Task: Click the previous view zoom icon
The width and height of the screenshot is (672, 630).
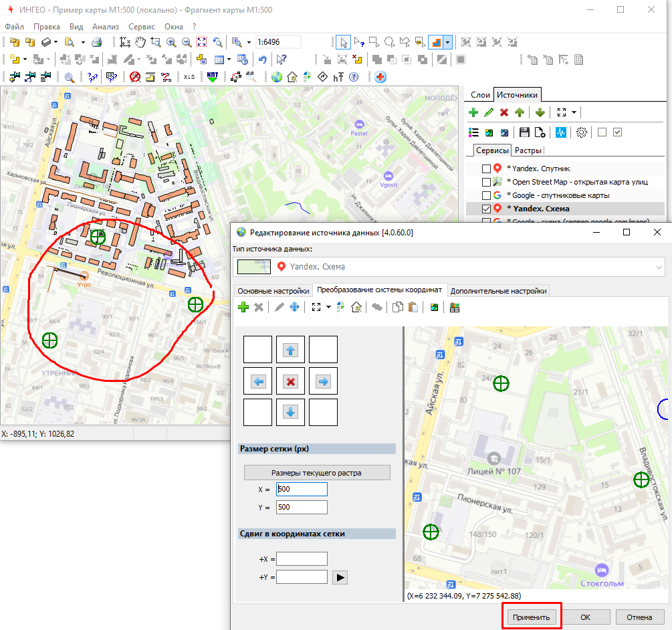Action: (x=218, y=42)
